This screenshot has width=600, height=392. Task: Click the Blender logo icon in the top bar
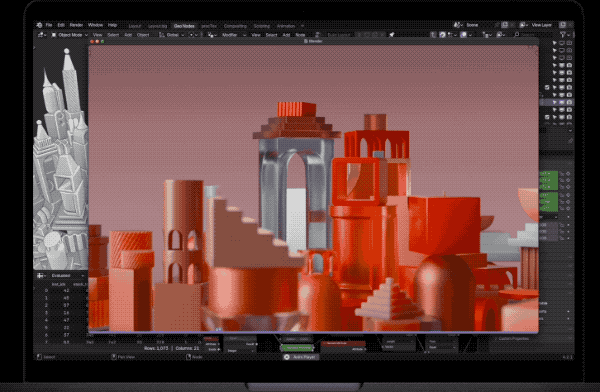point(39,25)
